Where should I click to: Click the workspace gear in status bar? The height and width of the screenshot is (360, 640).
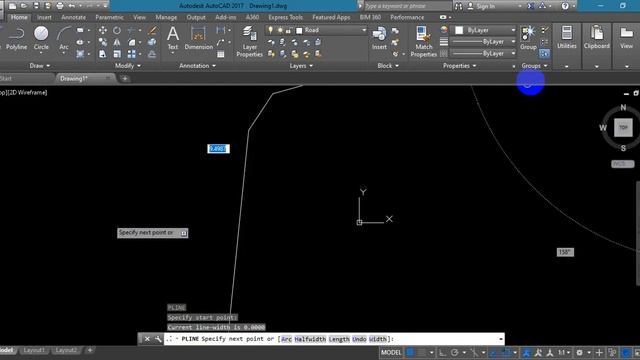pos(579,352)
